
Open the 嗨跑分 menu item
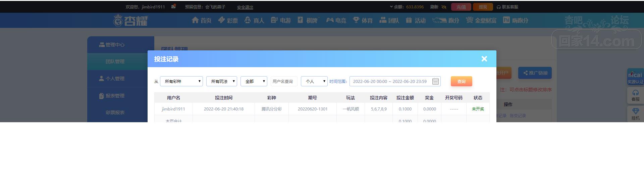pyautogui.click(x=516, y=20)
